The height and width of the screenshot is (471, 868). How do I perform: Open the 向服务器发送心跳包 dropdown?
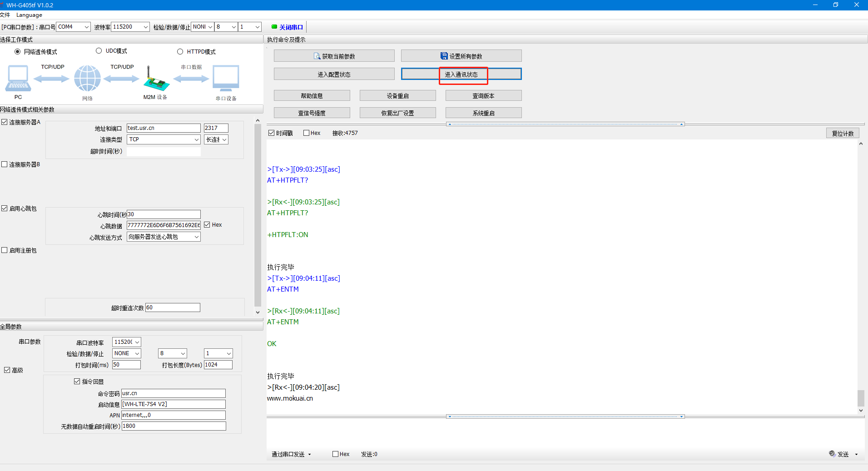[196, 237]
